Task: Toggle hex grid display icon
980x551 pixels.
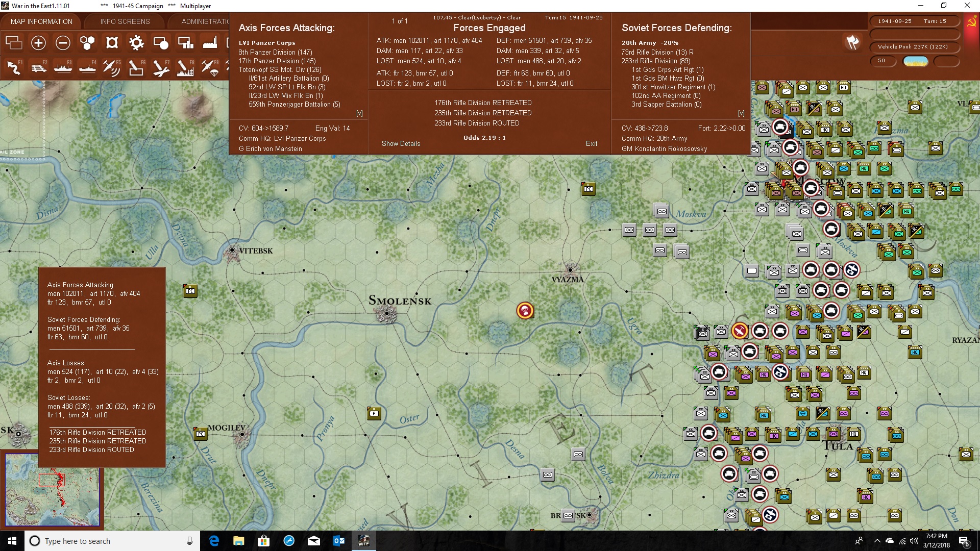Action: (87, 43)
